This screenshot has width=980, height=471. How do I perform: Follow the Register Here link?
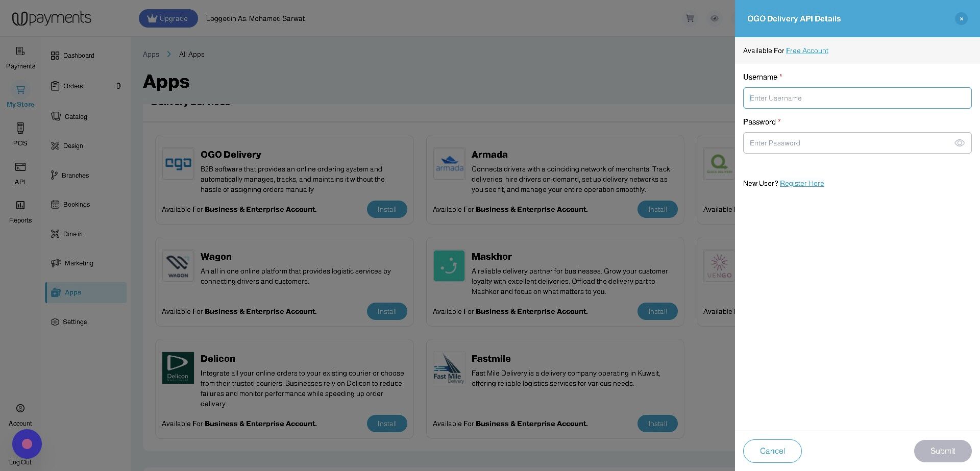pos(802,183)
